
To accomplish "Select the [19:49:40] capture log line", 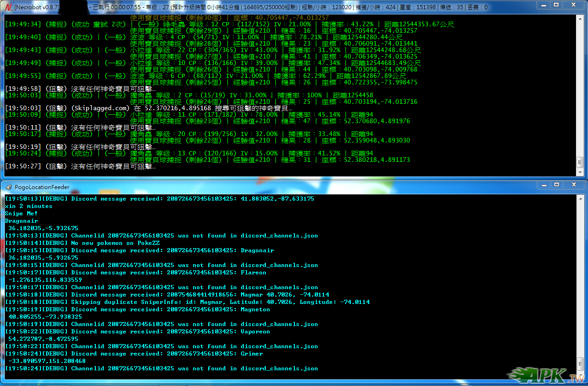I will click(x=204, y=37).
